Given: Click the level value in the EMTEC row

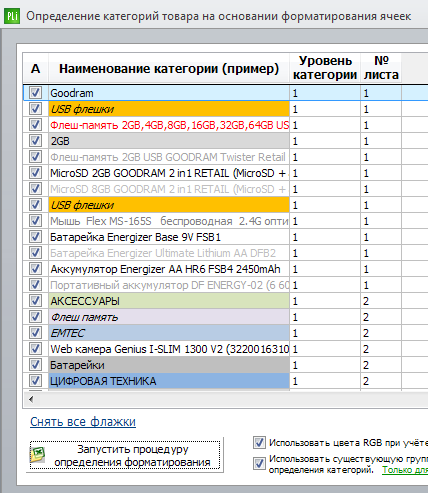Looking at the screenshot, I should tap(325, 333).
